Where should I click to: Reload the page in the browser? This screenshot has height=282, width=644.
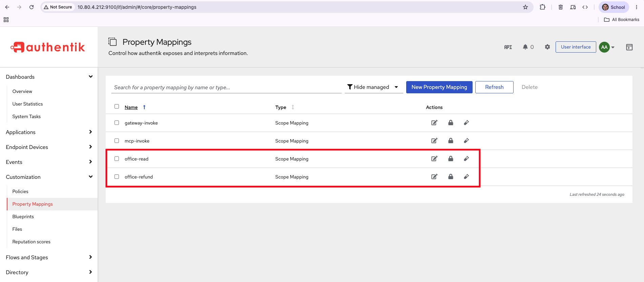point(32,7)
